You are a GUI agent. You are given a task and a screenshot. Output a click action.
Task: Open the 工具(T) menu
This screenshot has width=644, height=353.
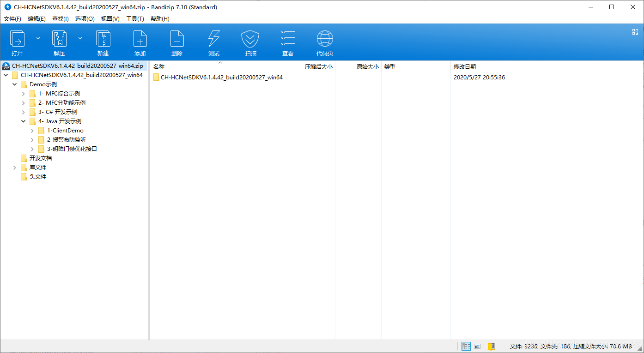coord(135,19)
